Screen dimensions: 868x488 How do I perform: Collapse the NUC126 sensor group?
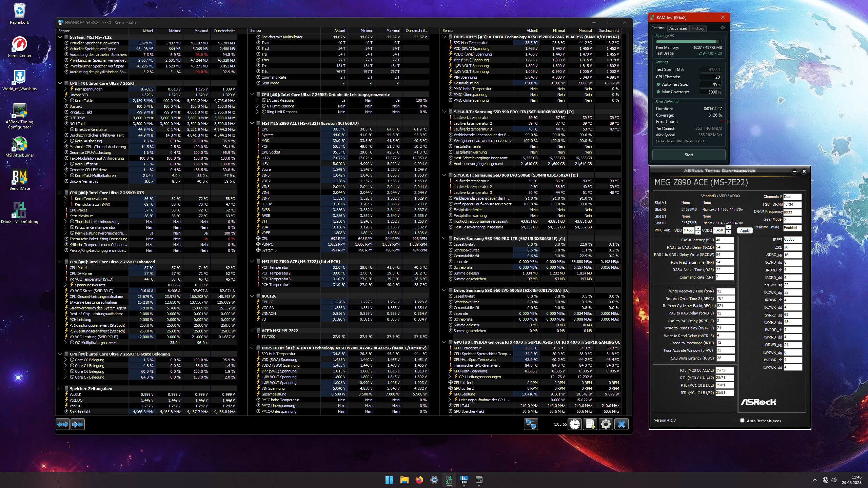tap(252, 296)
